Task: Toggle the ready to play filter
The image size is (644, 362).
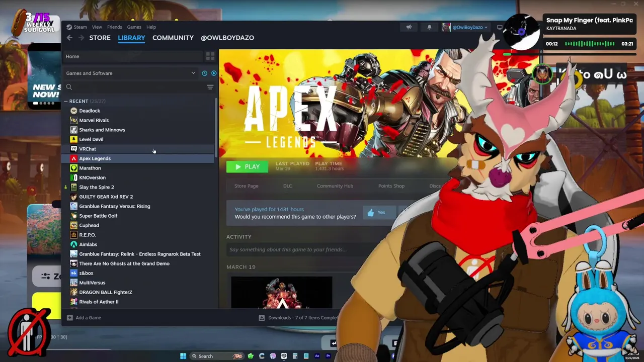Action: (214, 73)
